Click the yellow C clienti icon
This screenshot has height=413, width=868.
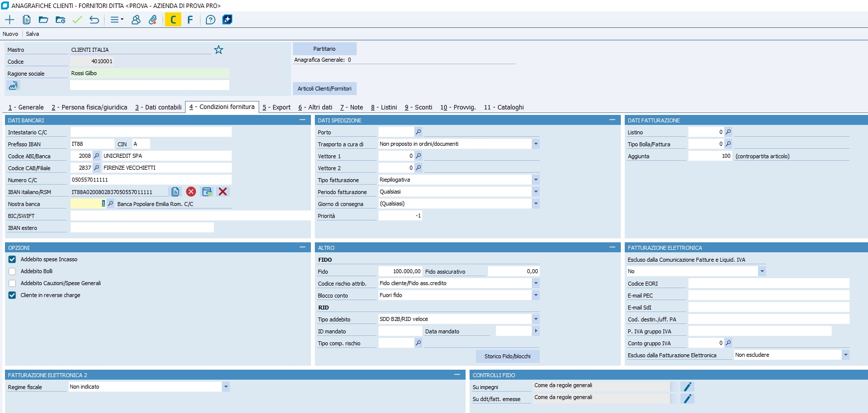click(173, 20)
